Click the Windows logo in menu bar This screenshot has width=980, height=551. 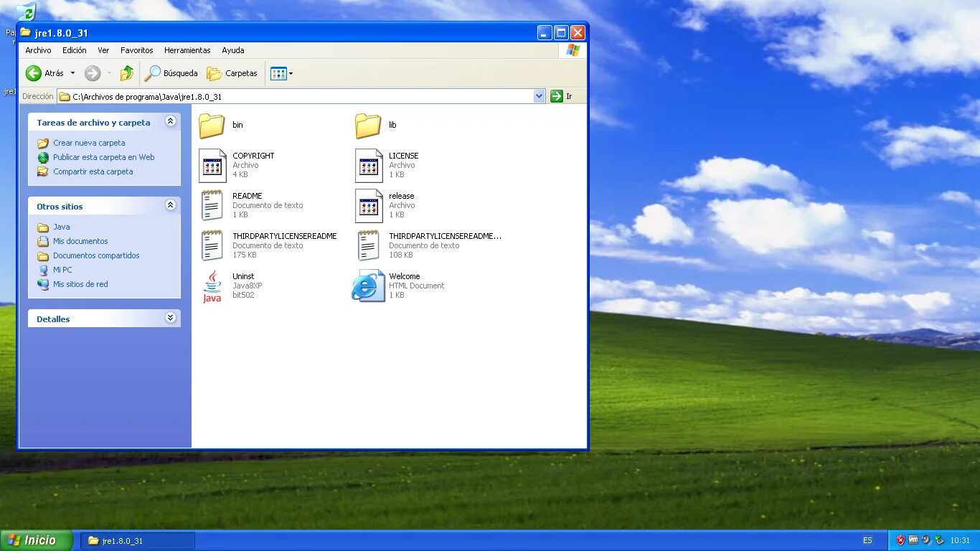572,50
